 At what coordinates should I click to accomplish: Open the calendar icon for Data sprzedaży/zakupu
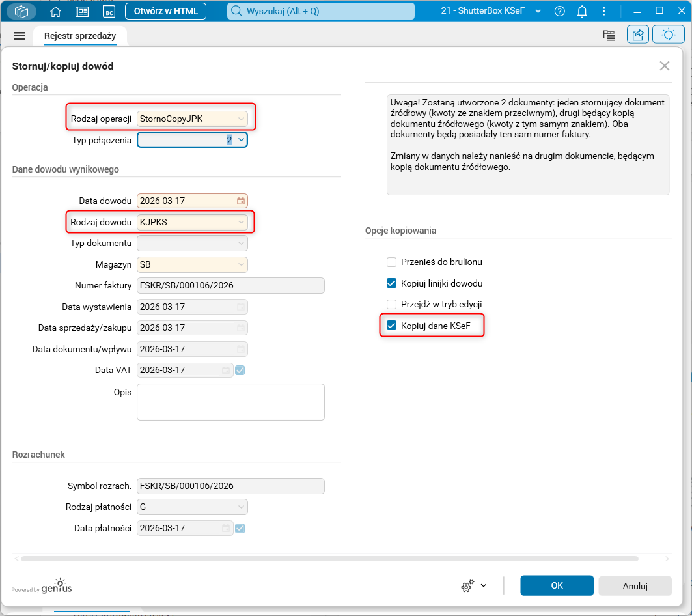[x=240, y=328]
